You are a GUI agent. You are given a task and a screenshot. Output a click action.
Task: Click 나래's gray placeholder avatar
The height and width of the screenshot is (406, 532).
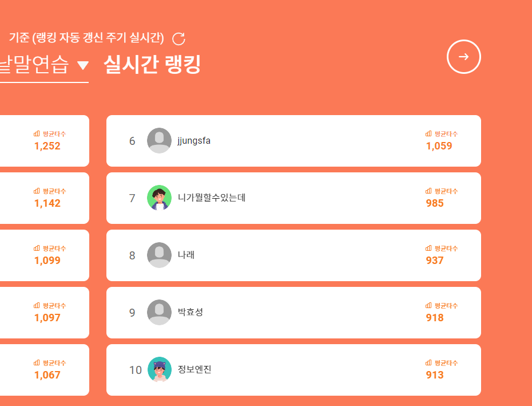pos(159,255)
